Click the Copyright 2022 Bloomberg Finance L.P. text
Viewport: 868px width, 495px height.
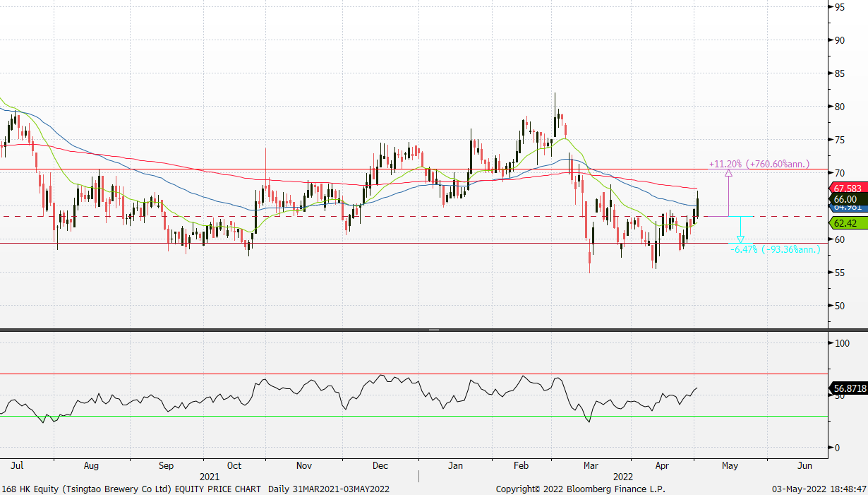pyautogui.click(x=580, y=489)
